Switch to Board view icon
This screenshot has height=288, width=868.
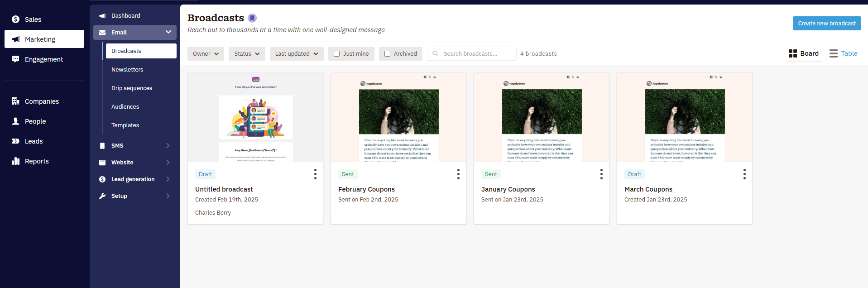coord(792,53)
